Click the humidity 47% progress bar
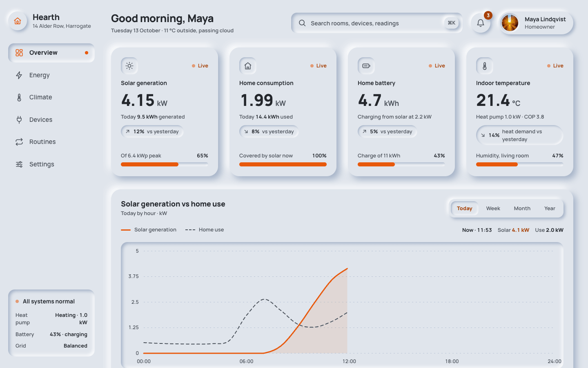Viewport: 588px width, 368px height. 520,164
